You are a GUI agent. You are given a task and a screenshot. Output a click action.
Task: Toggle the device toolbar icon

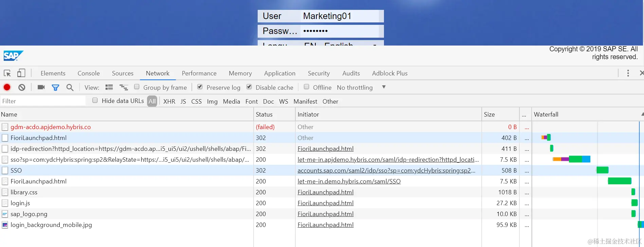(x=21, y=73)
